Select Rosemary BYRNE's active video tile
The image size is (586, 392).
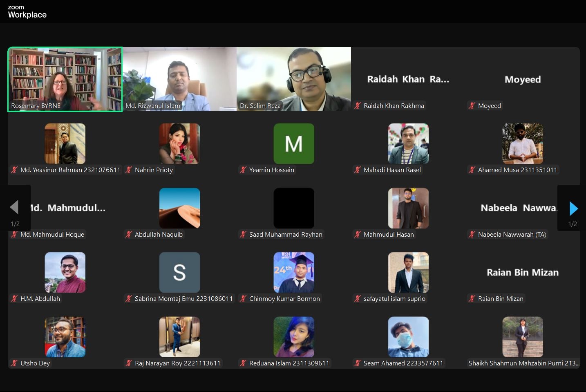click(x=65, y=79)
